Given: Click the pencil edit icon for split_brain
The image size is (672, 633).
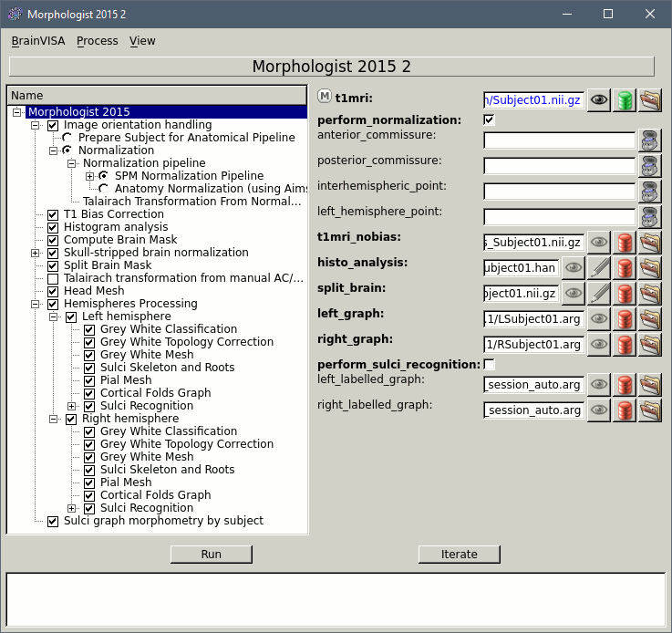Looking at the screenshot, I should (x=598, y=294).
